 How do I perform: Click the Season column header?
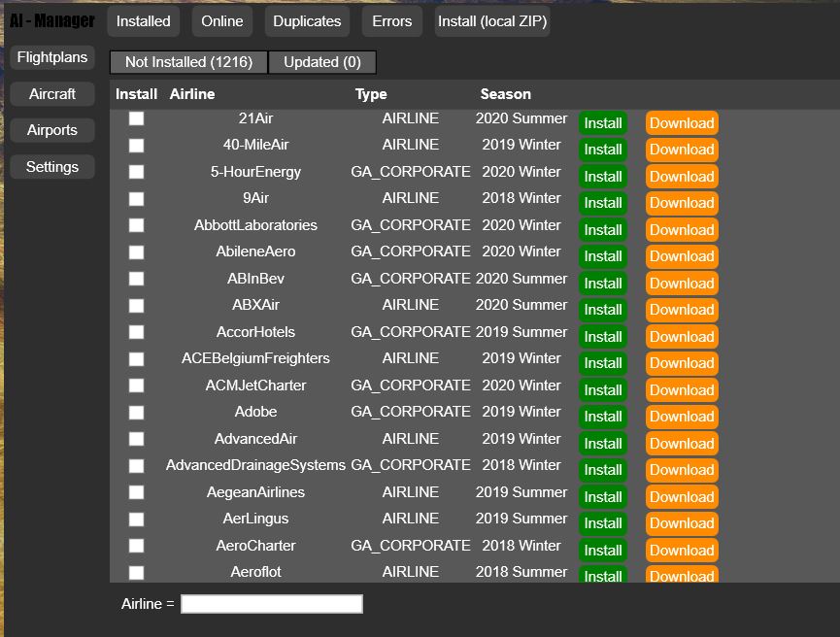(505, 94)
